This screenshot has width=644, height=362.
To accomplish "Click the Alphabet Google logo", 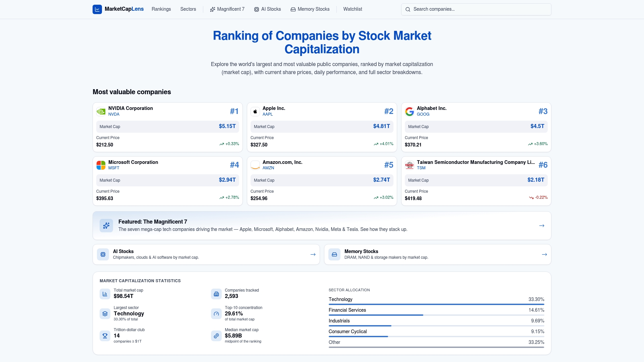I will 410,111.
